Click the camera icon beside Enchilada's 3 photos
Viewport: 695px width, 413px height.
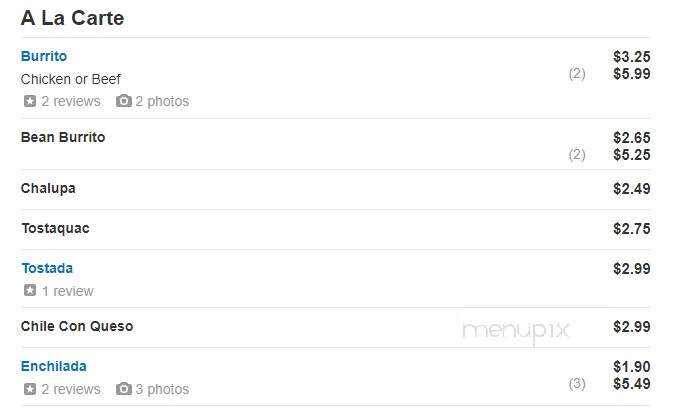point(124,389)
